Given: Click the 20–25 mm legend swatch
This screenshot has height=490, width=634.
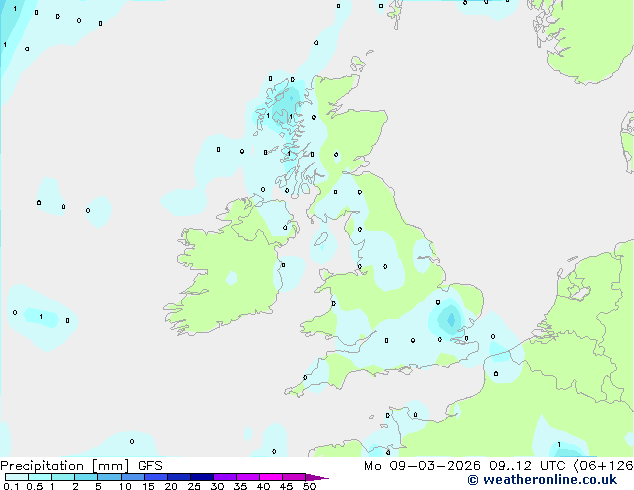Looking at the screenshot, I should 179,477.
